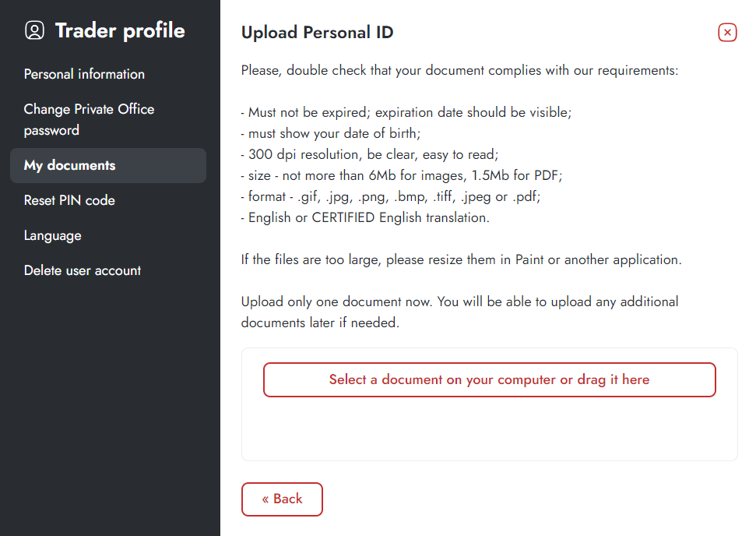The height and width of the screenshot is (536, 756).
Task: Open Delete user account option
Action: pyautogui.click(x=83, y=270)
